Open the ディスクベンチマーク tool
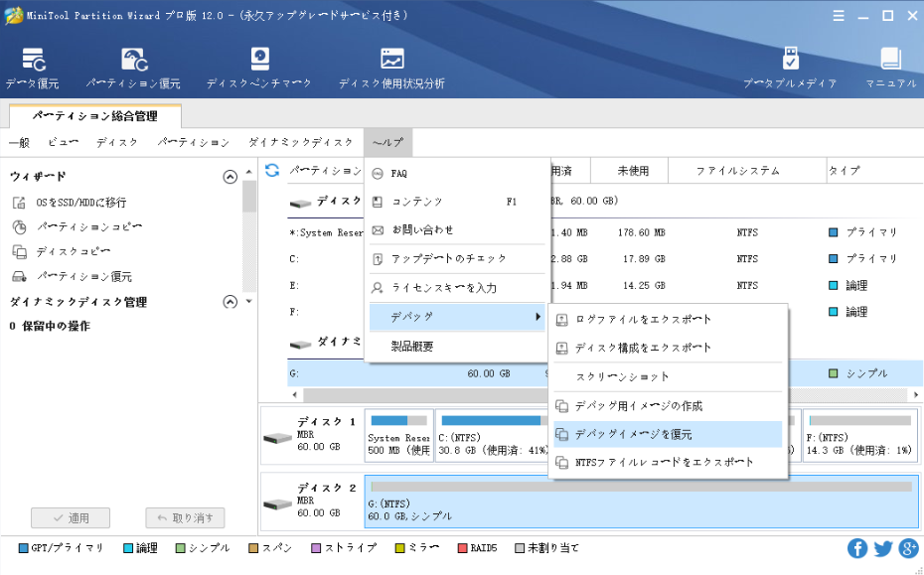The height and width of the screenshot is (575, 924). tap(259, 68)
